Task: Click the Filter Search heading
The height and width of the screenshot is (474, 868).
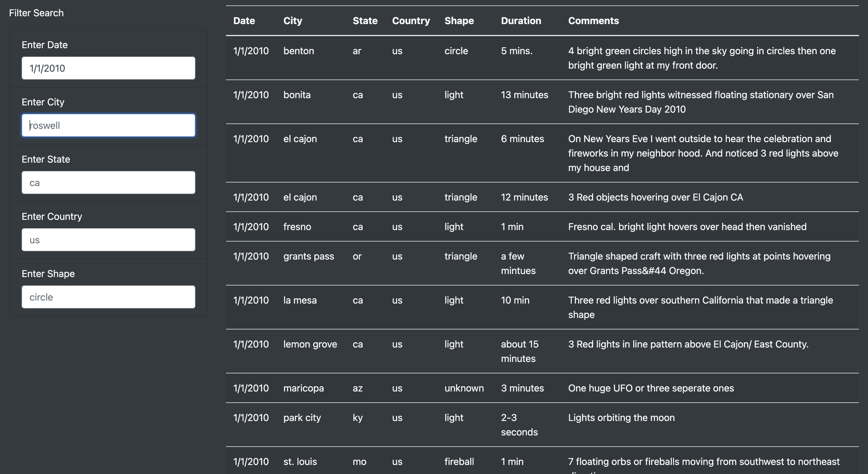Action: [36, 13]
